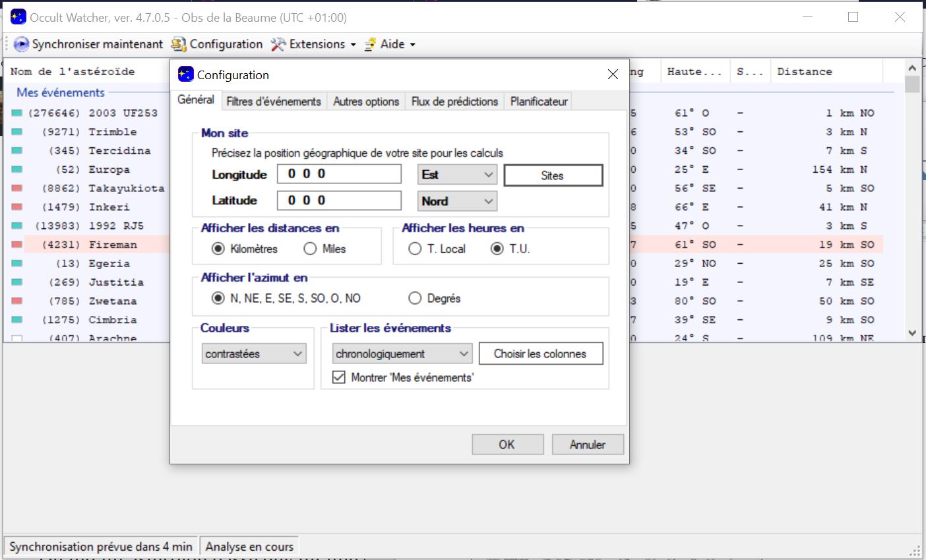
Task: Click the Synchronisation prévue dans 4 min status
Action: 101,547
